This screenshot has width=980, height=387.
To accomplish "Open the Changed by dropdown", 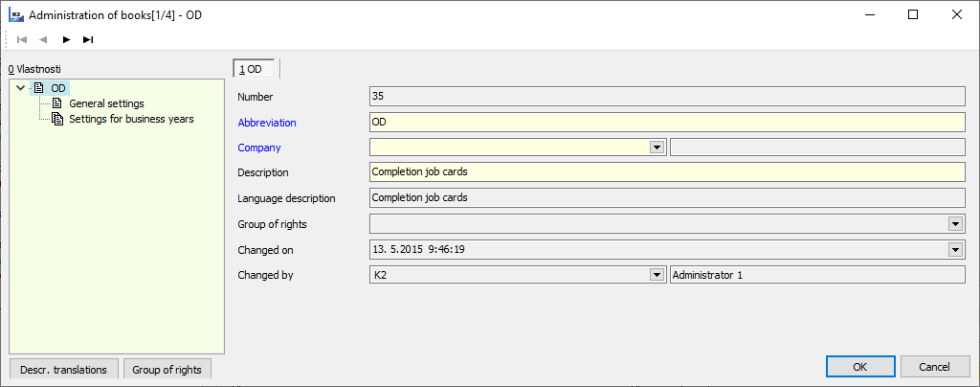I will tap(657, 274).
